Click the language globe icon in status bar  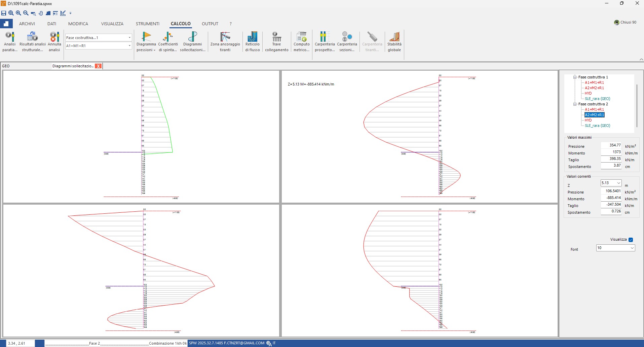269,343
